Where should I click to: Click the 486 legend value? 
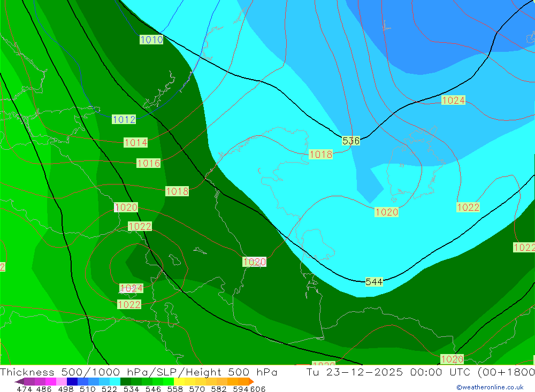(x=43, y=389)
